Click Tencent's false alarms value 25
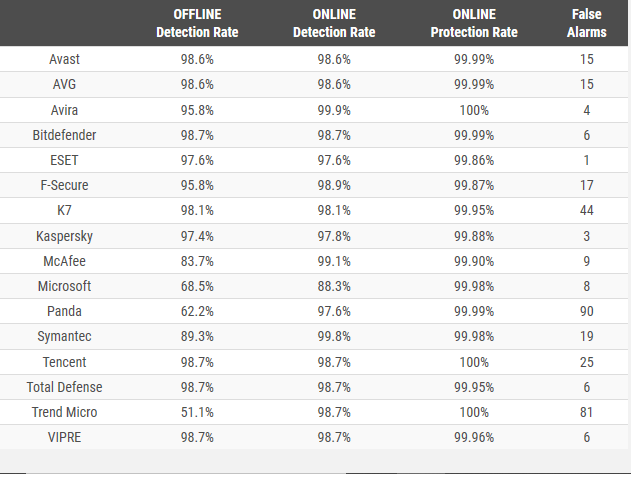 (587, 362)
